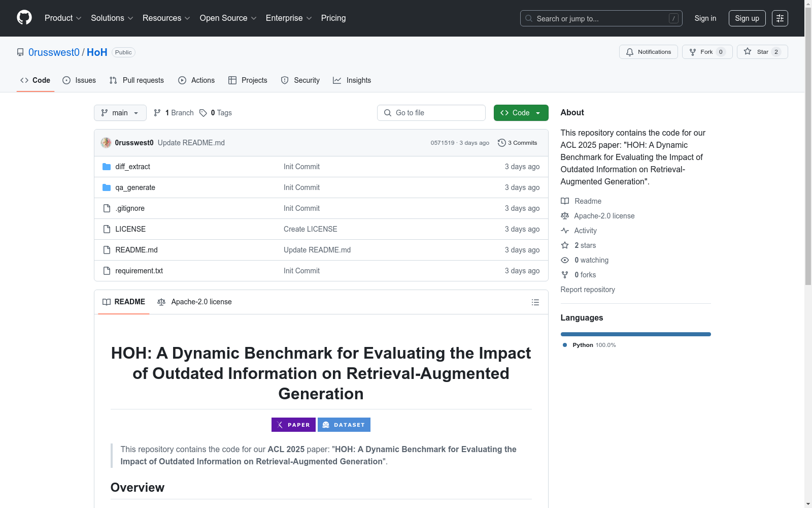The width and height of the screenshot is (812, 508).
Task: Open the Pricing link
Action: pos(333,18)
